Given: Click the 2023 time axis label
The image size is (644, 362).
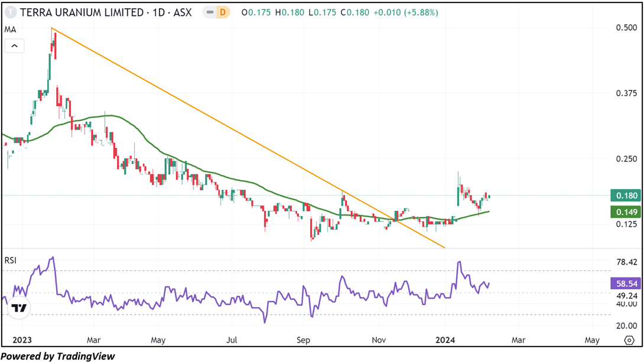Looking at the screenshot, I should click(22, 340).
